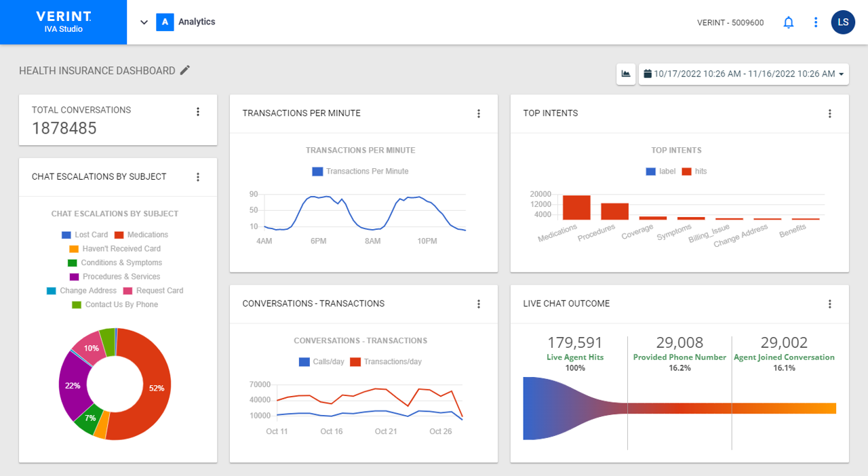
Task: Open Top Intents card options menu
Action: coord(829,114)
